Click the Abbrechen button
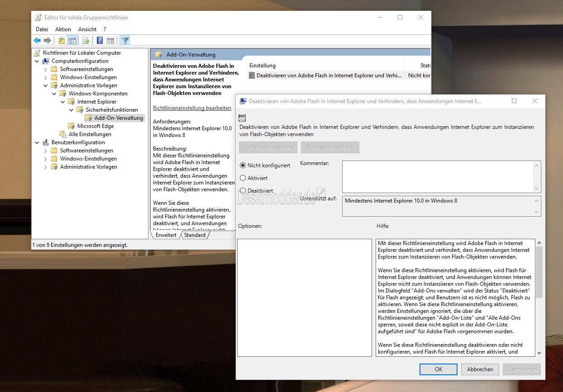The width and height of the screenshot is (563, 392). (480, 369)
